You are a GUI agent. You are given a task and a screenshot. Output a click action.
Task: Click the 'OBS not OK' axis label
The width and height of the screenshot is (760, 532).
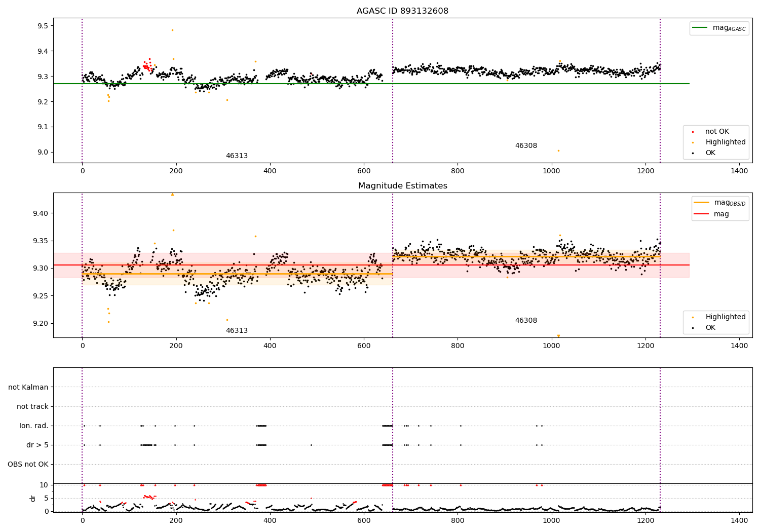[28, 465]
